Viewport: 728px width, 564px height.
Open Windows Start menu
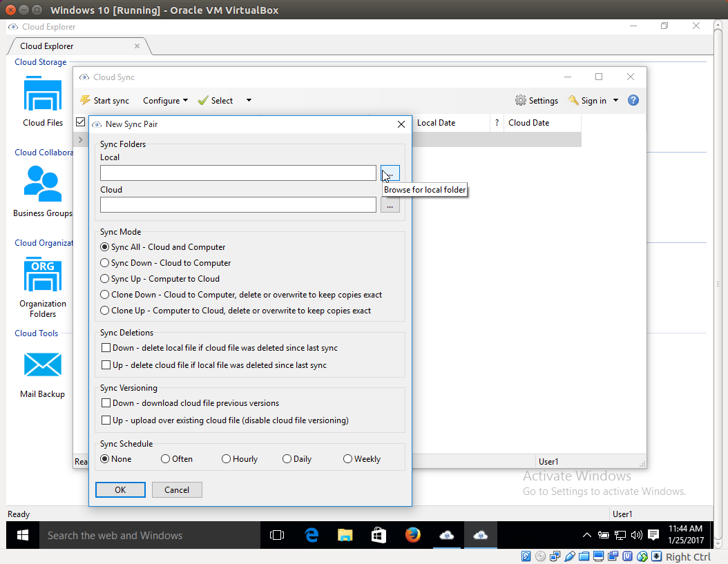point(22,535)
